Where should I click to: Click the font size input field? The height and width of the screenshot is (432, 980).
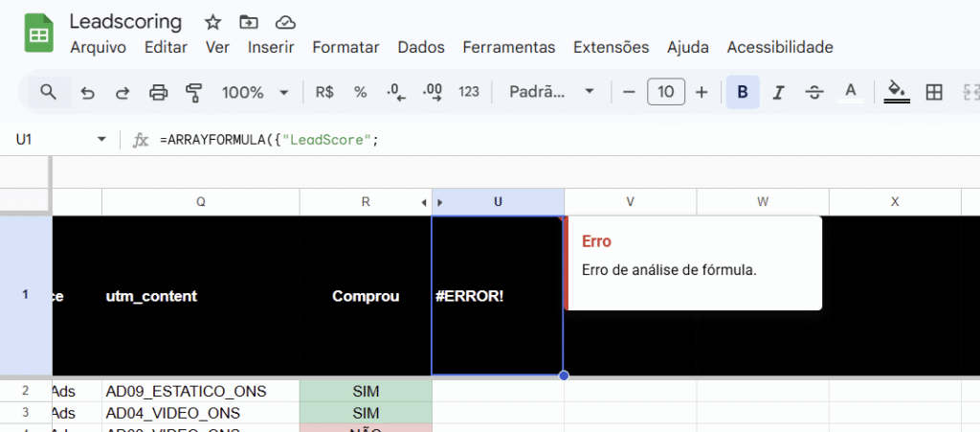(x=665, y=92)
